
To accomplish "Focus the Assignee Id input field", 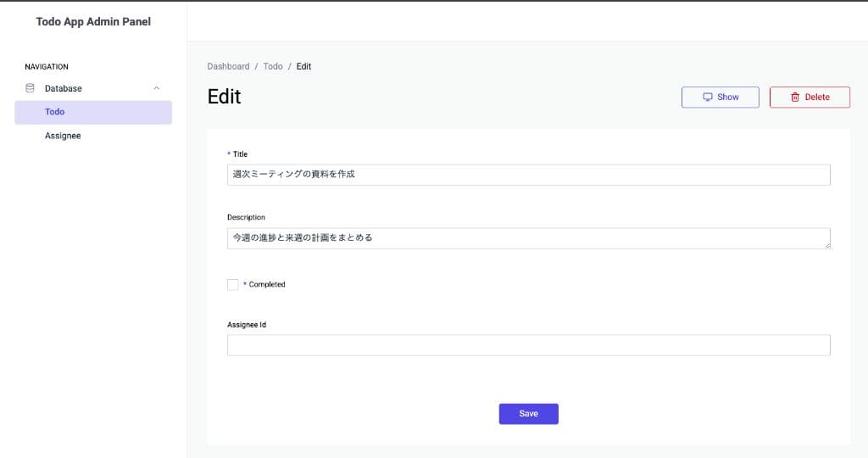I will point(529,345).
